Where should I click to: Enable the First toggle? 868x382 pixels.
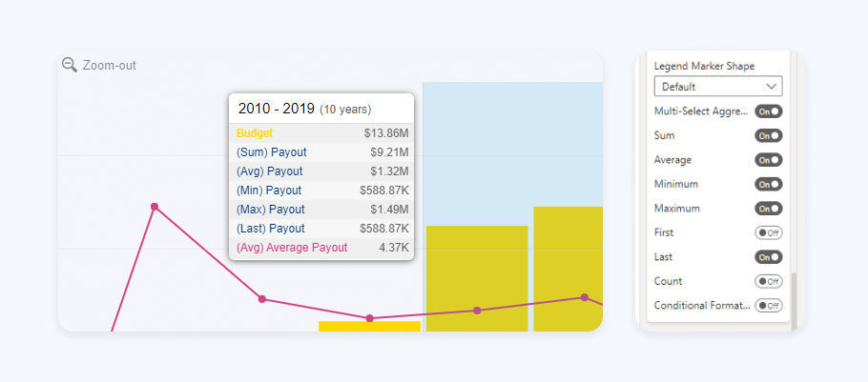(x=768, y=232)
